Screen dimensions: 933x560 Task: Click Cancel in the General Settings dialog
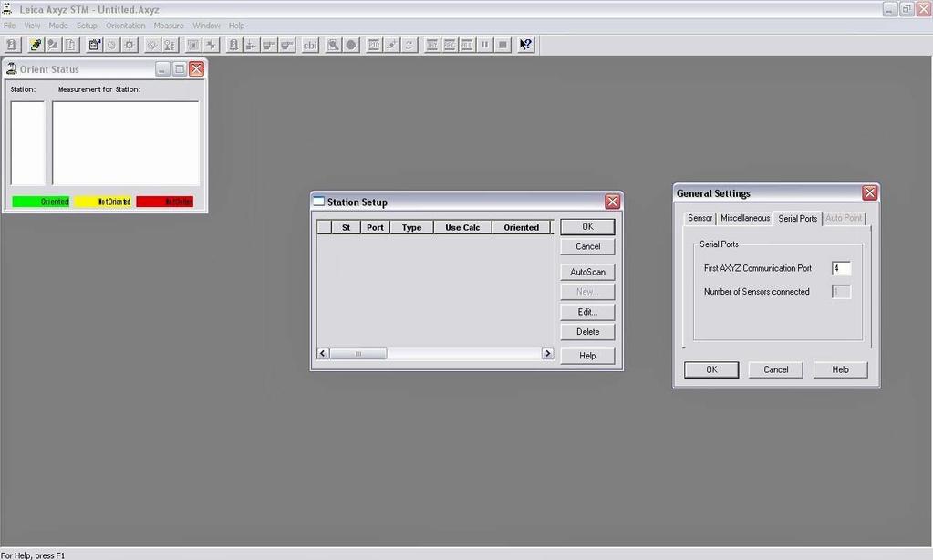[x=776, y=369]
